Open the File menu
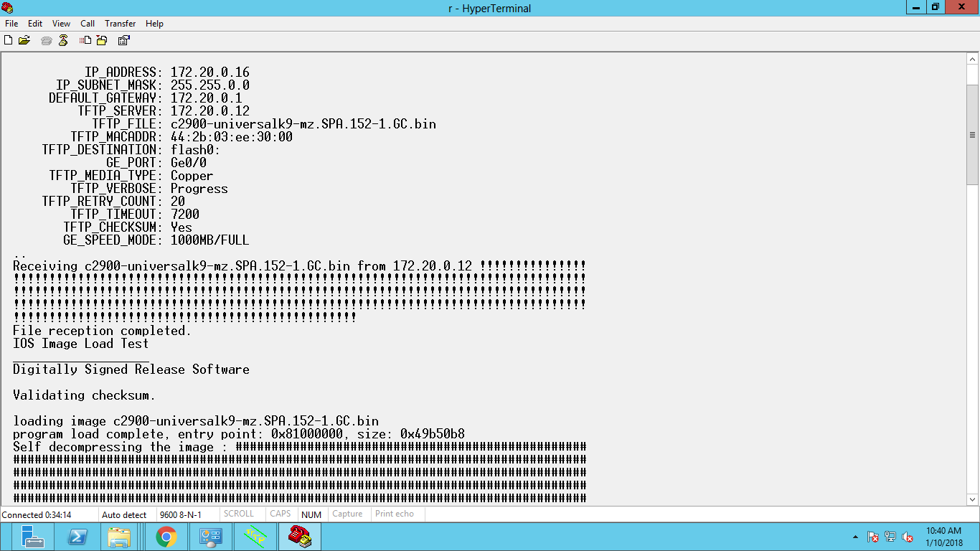This screenshot has height=551, width=980. 11,24
